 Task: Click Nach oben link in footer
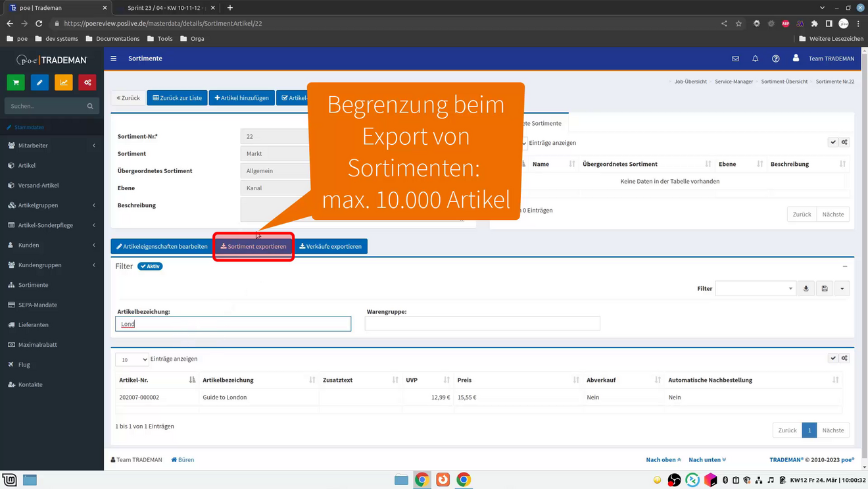coord(663,460)
